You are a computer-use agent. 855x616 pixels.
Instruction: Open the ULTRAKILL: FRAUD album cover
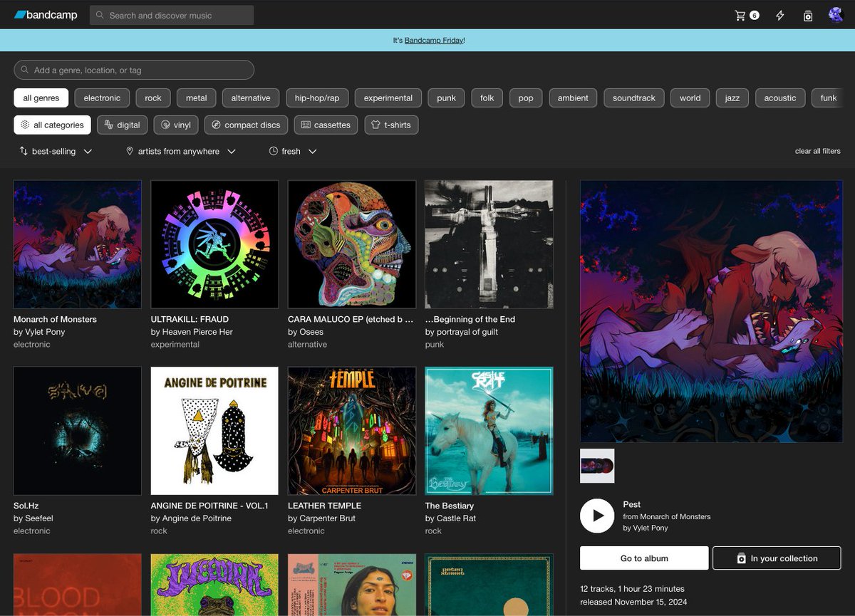coord(214,244)
